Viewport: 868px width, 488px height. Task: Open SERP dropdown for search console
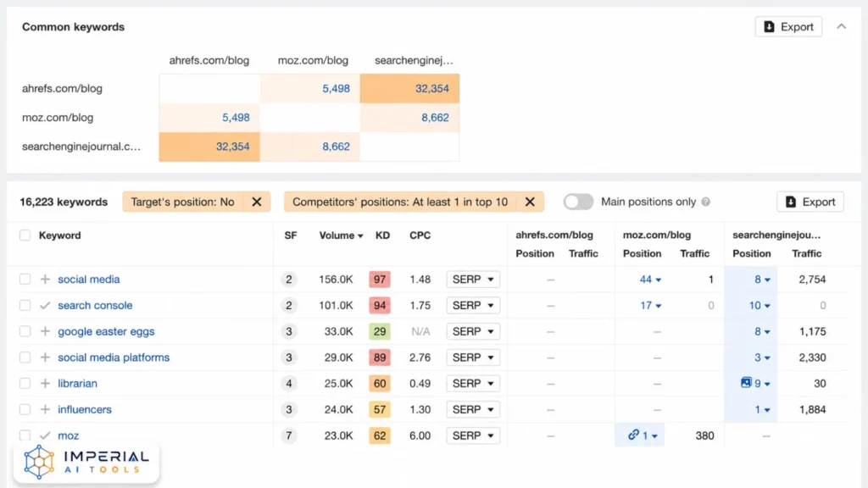(473, 305)
